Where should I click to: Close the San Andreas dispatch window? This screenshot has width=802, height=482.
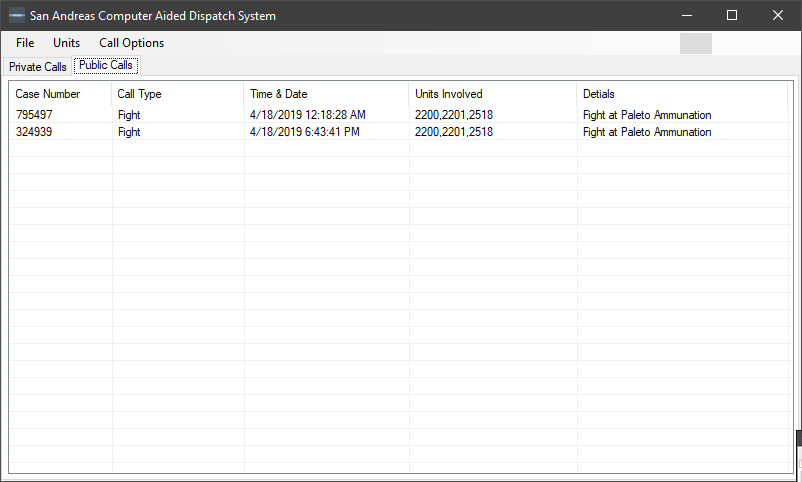(778, 16)
